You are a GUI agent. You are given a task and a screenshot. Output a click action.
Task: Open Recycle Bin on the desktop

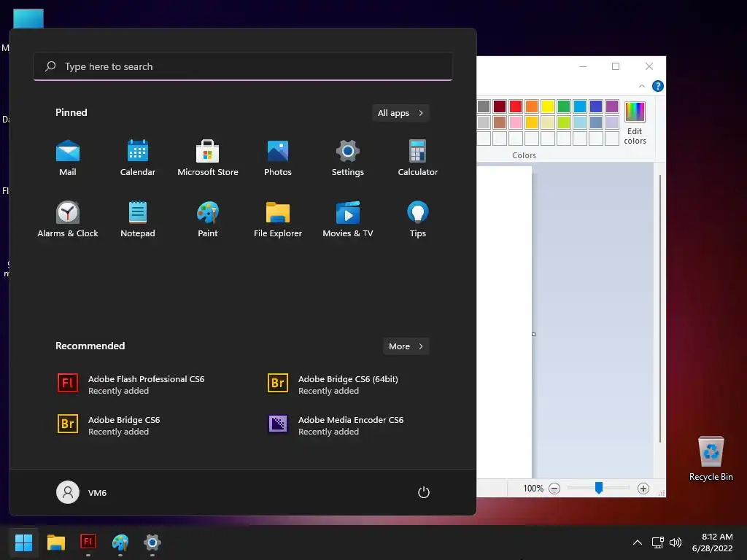(711, 459)
